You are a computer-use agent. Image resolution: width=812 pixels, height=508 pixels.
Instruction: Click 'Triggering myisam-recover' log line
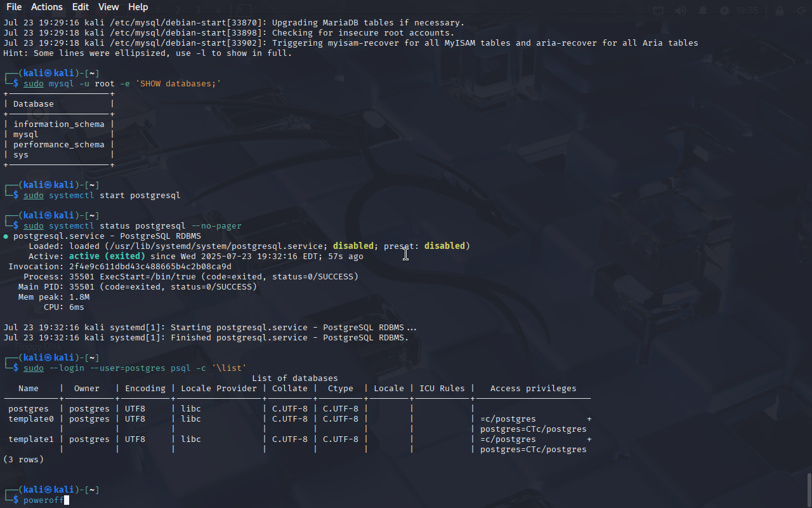tap(351, 43)
